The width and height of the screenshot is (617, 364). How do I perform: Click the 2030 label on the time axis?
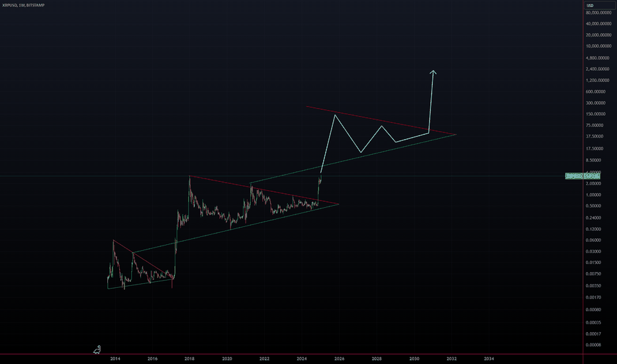414,359
